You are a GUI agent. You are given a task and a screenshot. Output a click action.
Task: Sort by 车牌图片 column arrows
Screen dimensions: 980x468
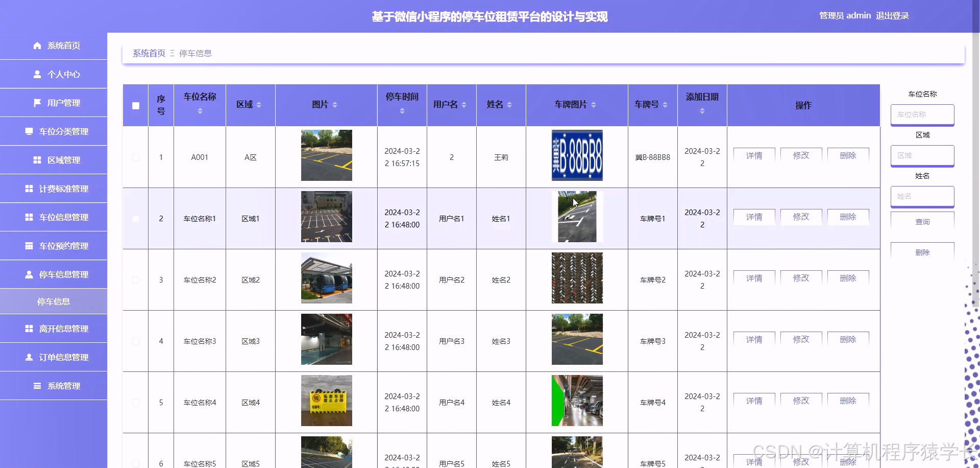[x=594, y=105]
